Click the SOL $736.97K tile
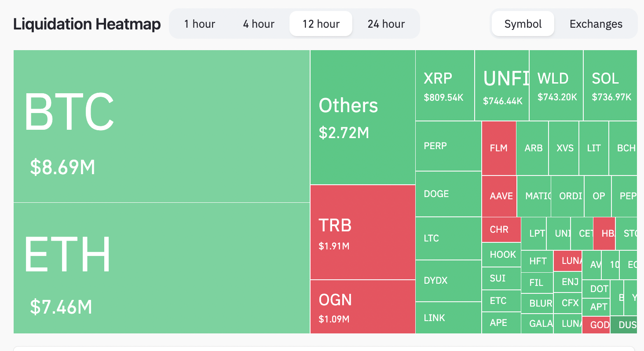Screen dimensions: 644x351 click(x=610, y=85)
